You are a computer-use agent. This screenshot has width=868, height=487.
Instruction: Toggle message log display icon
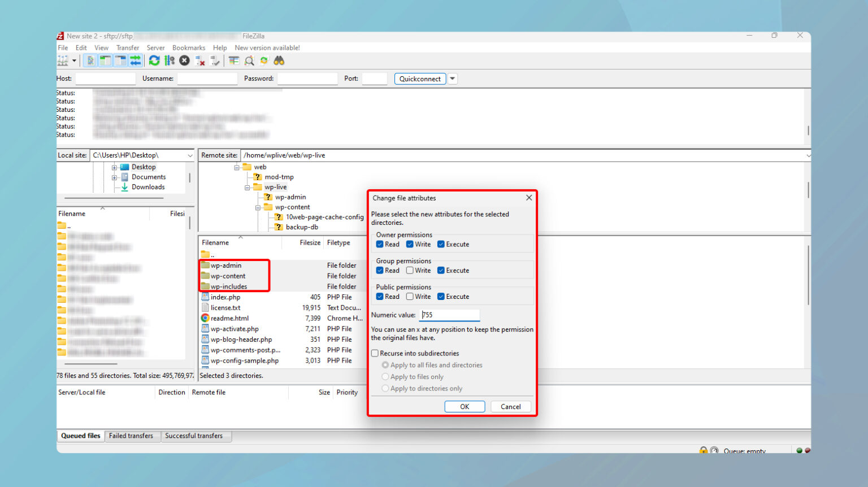90,61
